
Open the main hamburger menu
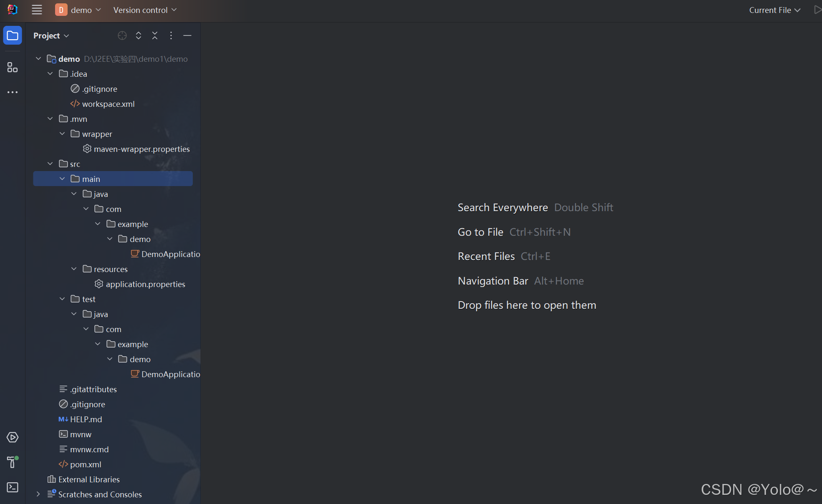(x=37, y=10)
